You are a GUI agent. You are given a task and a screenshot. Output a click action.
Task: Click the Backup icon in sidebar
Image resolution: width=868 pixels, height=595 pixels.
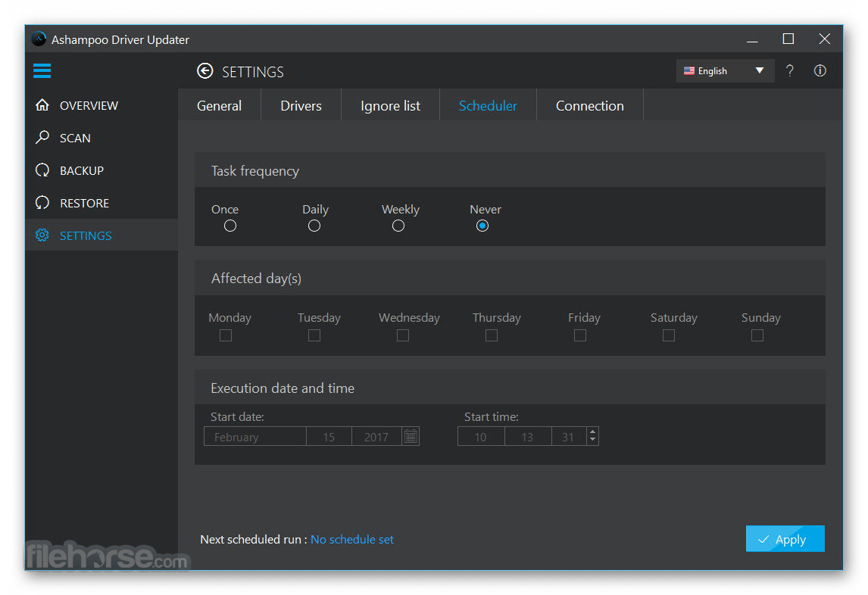[42, 170]
